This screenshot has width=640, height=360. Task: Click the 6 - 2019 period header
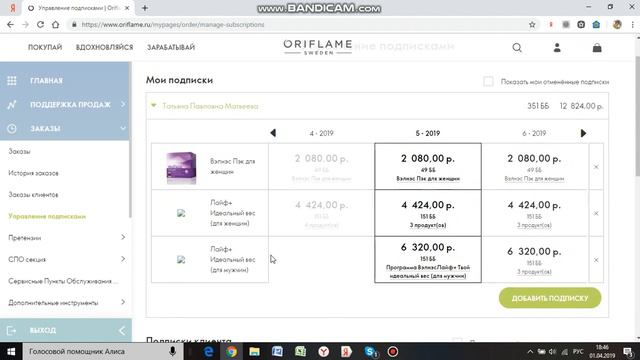[x=534, y=133]
